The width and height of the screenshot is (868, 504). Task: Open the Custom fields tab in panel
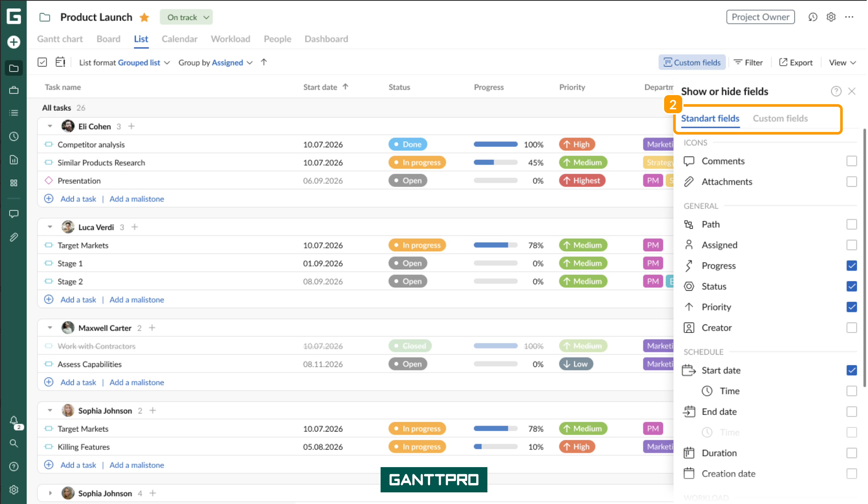tap(780, 118)
